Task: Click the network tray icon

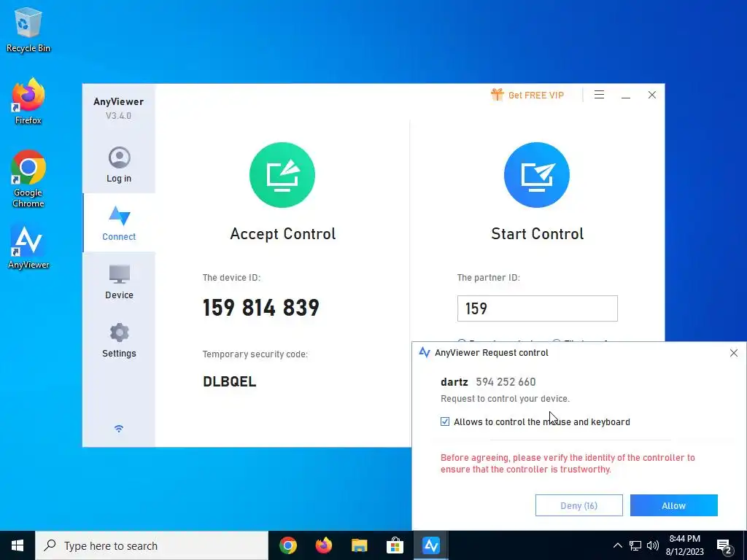Action: pyautogui.click(x=635, y=545)
